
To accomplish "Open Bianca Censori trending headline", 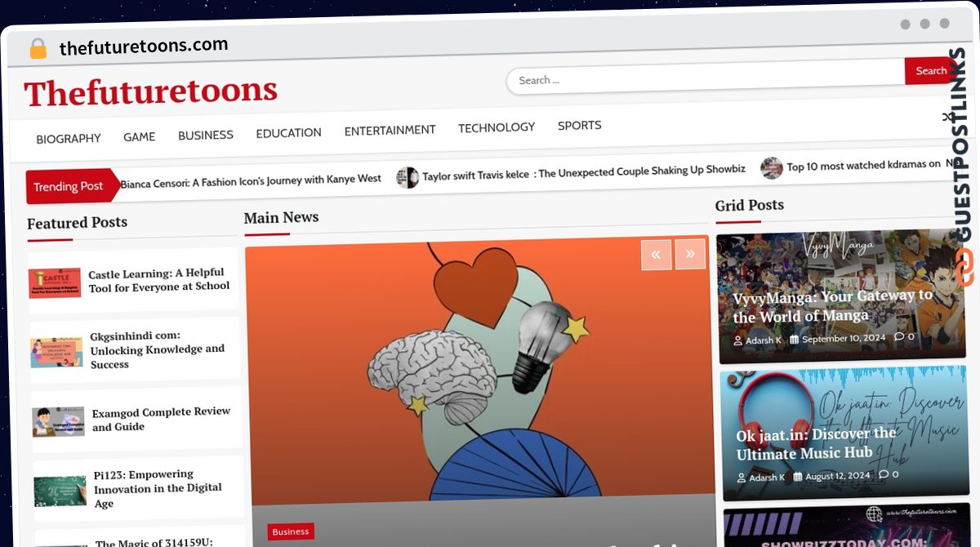I will [251, 180].
